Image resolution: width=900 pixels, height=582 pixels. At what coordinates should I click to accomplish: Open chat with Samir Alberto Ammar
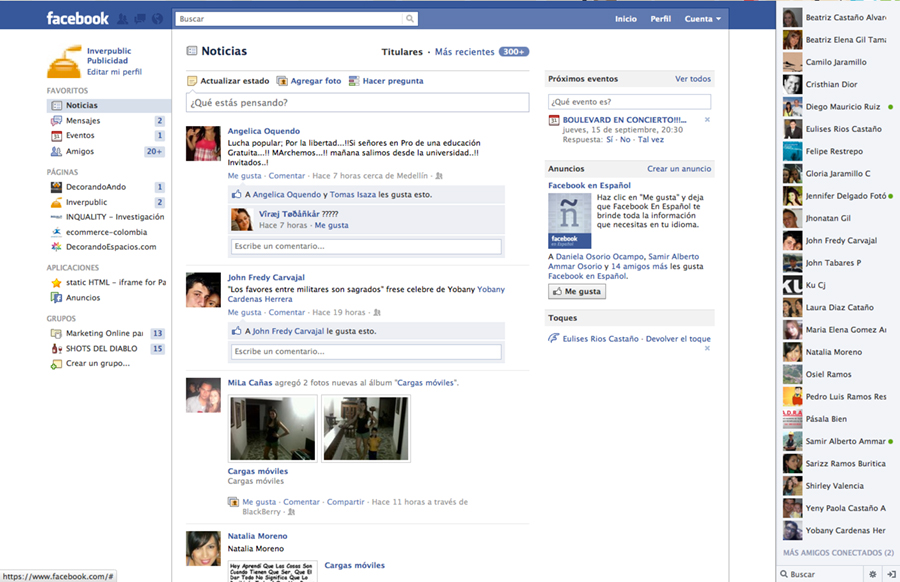[838, 441]
